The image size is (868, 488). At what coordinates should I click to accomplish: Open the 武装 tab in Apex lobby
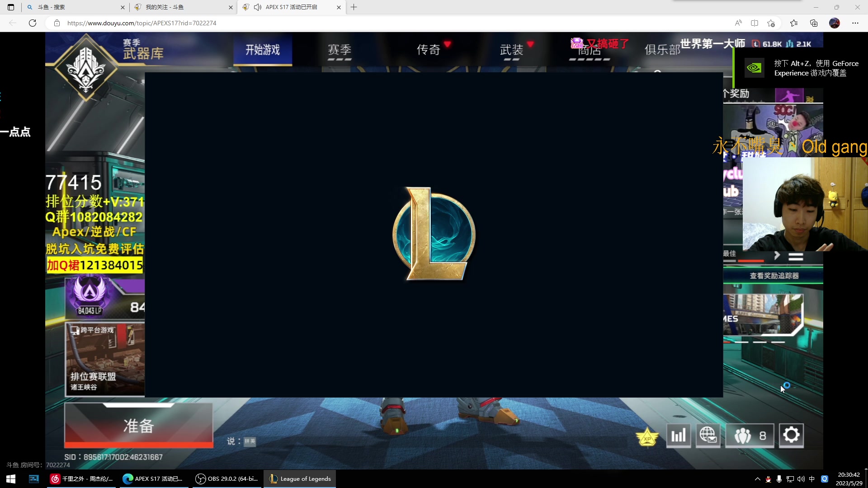[x=512, y=50]
